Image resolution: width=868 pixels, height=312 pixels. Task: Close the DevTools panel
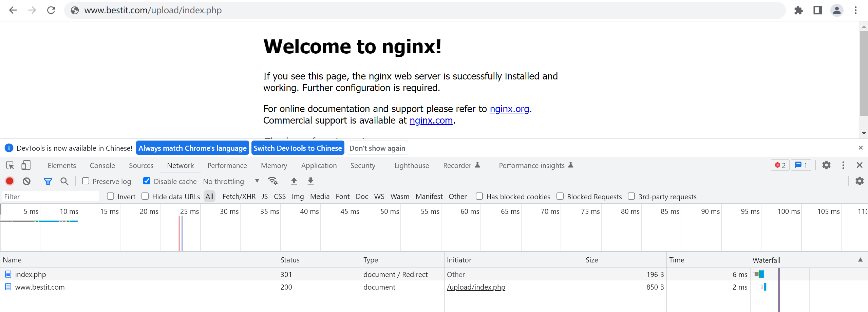tap(860, 165)
